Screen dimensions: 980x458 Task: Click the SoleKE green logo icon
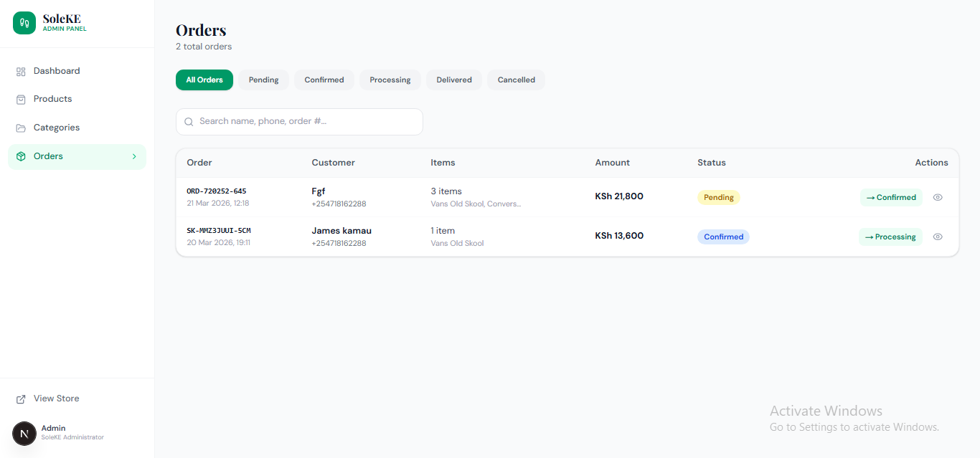point(24,23)
